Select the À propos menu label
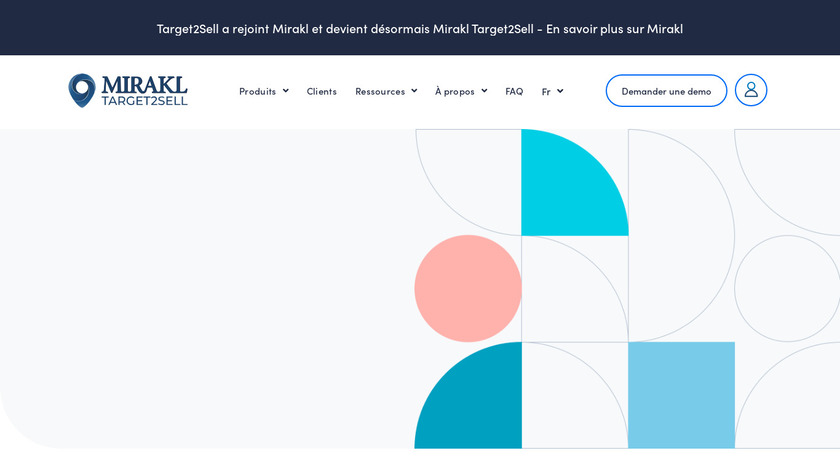 pos(455,91)
